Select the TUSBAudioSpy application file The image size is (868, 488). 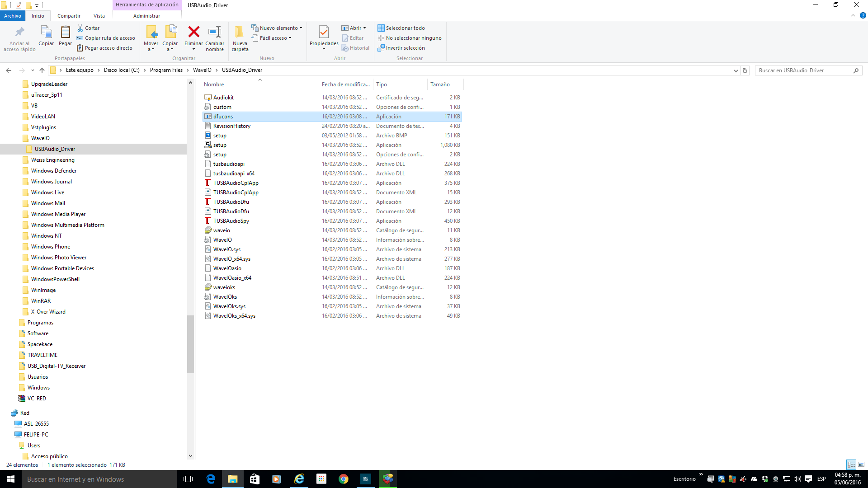tap(231, 221)
